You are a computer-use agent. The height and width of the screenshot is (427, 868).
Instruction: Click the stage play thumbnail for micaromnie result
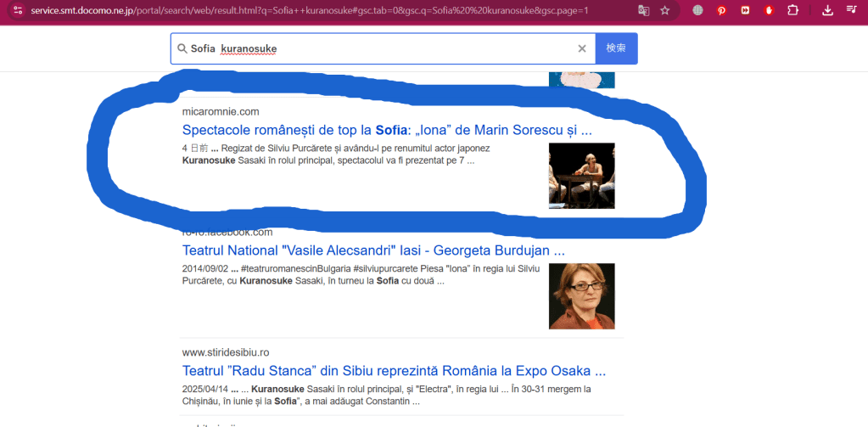[582, 176]
